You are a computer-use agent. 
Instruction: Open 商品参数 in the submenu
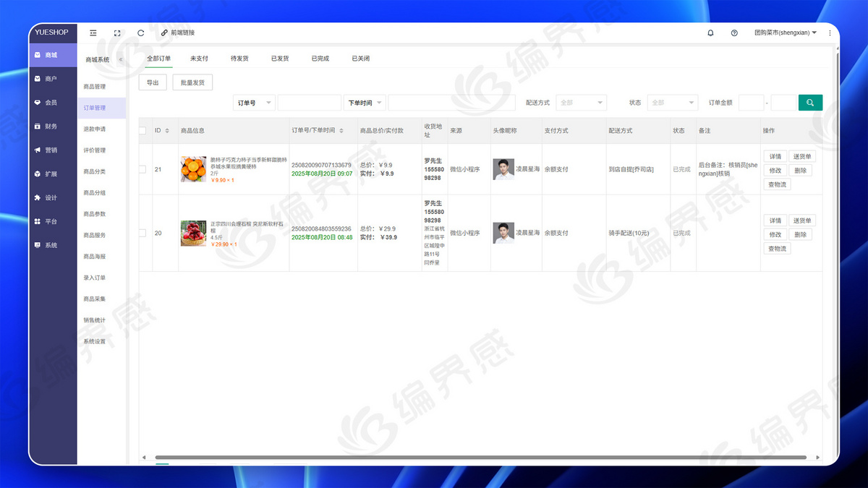click(95, 214)
